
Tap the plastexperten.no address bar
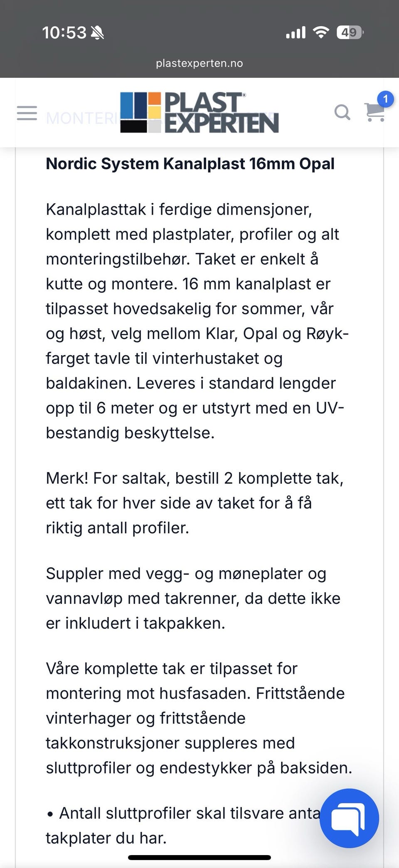pyautogui.click(x=199, y=63)
